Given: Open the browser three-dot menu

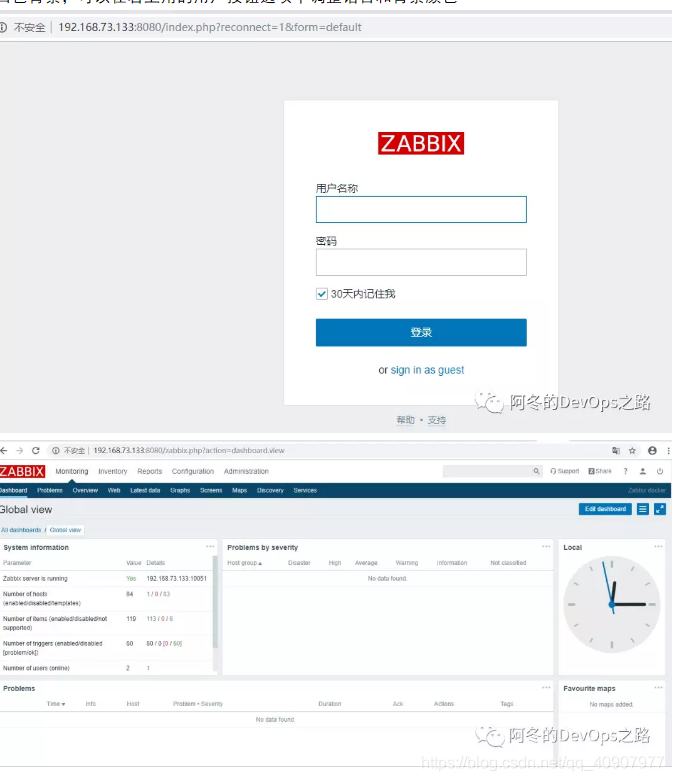Looking at the screenshot, I should [668, 451].
